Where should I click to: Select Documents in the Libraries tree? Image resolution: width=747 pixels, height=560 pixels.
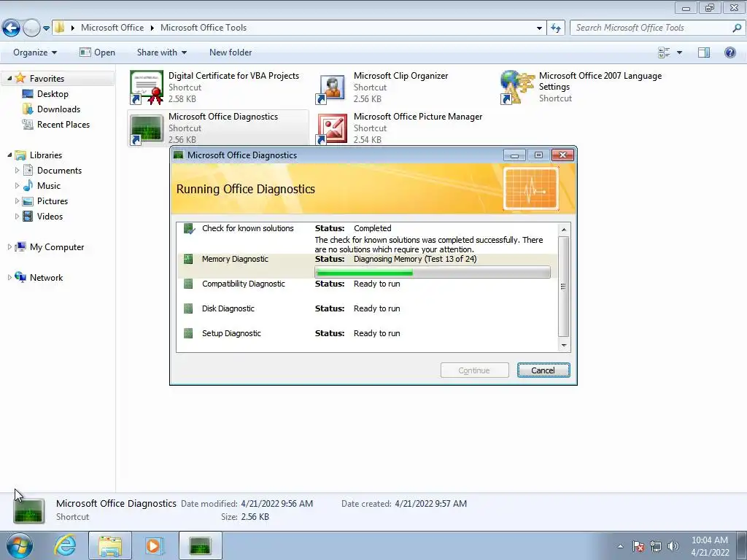tap(53, 170)
